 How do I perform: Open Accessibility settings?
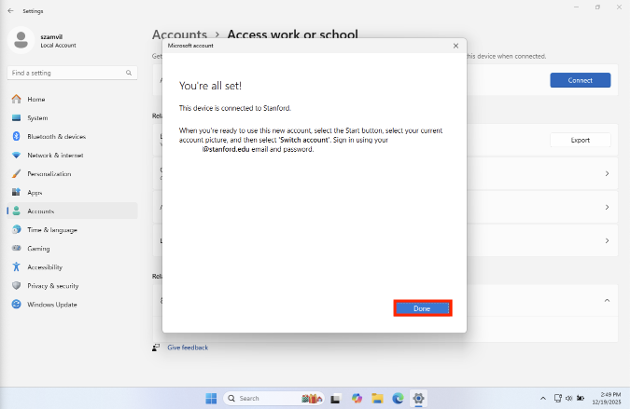[72, 267]
